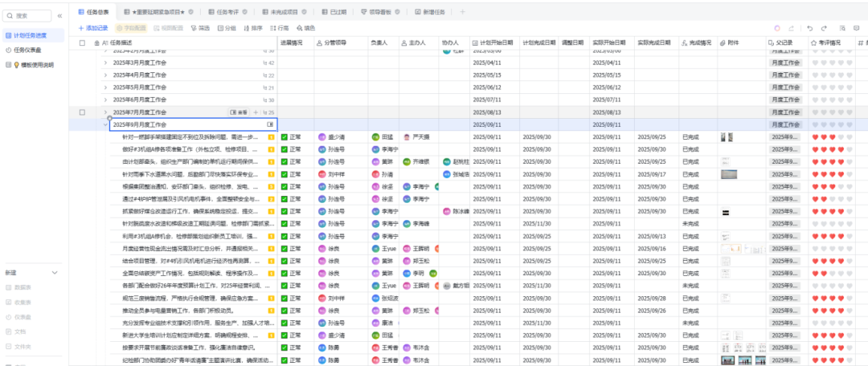Expand the 新建 section chevron in sidebar
This screenshot has width=868, height=366.
coord(54,273)
